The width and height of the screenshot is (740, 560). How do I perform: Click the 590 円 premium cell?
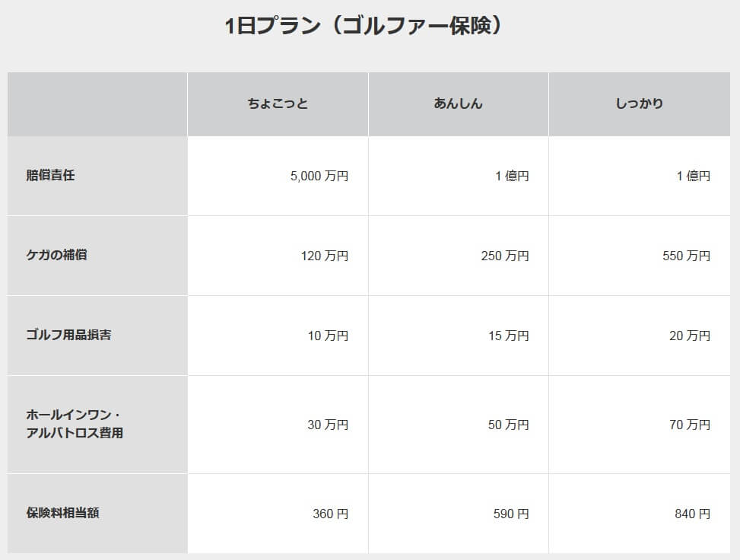[511, 514]
